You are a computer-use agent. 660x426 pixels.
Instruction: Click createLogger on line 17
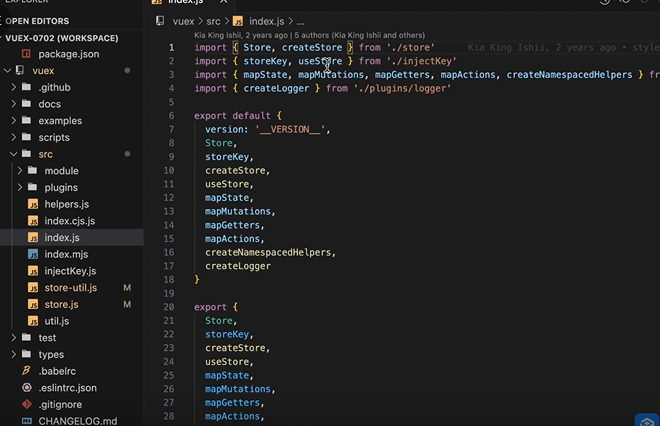(238, 266)
